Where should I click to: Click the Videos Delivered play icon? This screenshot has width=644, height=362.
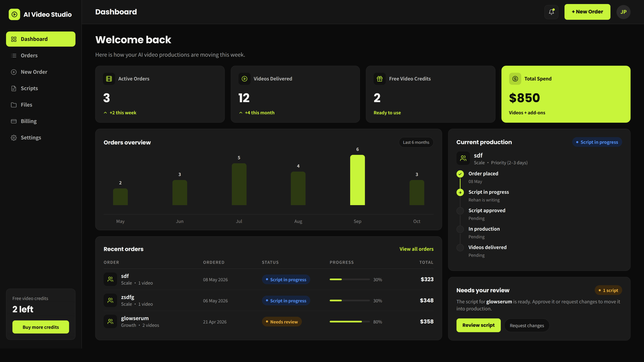tap(245, 79)
